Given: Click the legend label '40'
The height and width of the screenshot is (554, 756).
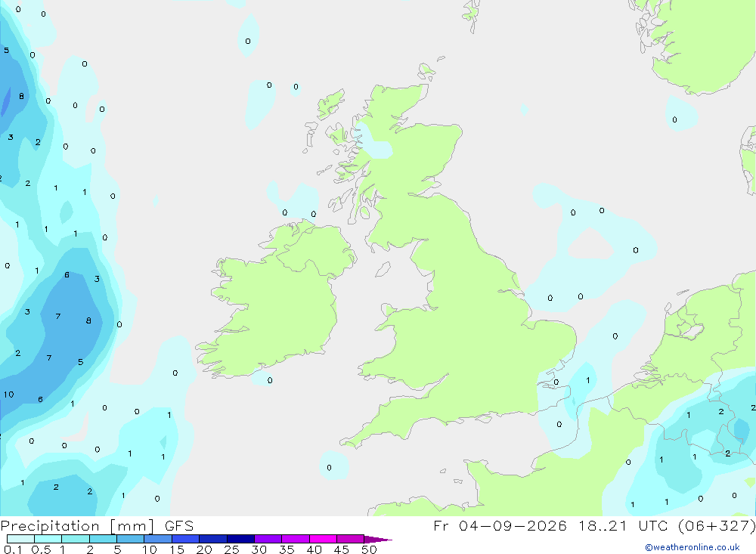Looking at the screenshot, I should coord(314,549).
